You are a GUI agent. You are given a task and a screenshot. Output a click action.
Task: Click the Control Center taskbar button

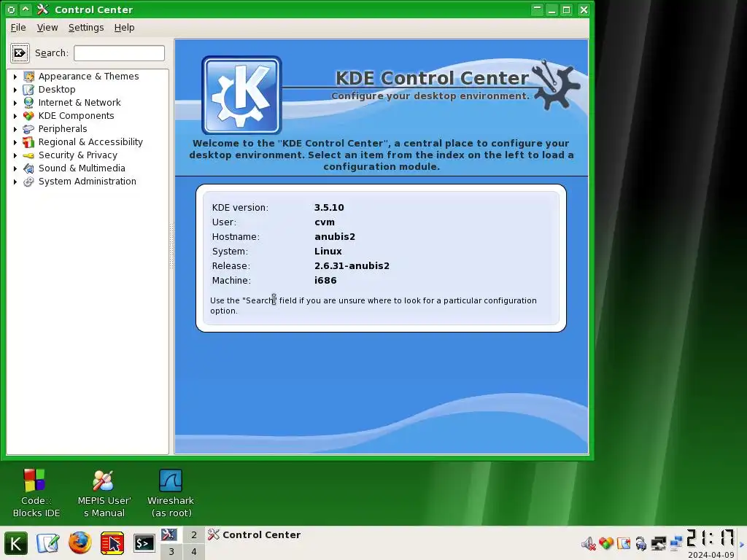[255, 534]
